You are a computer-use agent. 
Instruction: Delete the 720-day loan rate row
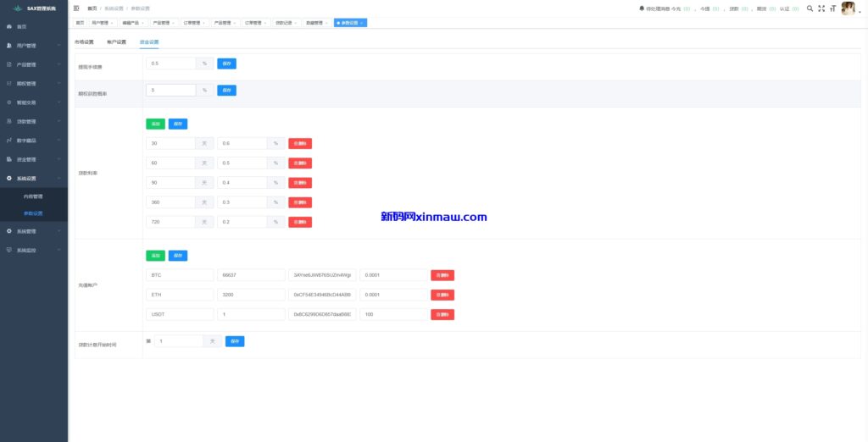pos(300,222)
